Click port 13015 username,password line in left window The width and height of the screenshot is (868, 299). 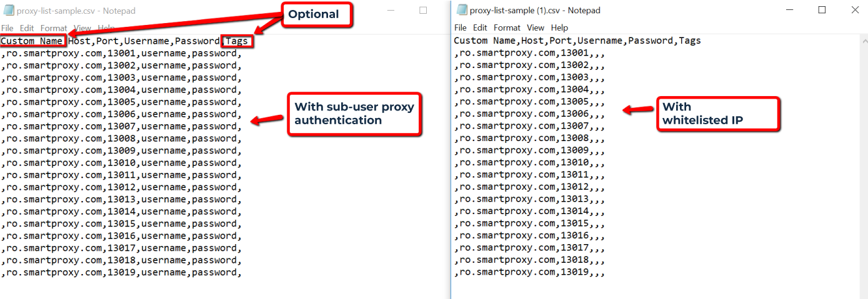click(121, 224)
